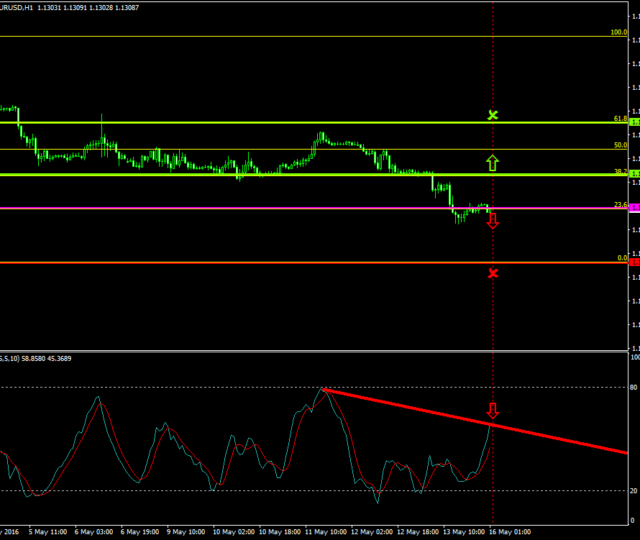The image size is (640, 540).
Task: Select the 0.0 Fibonacci level label
Action: pos(621,258)
